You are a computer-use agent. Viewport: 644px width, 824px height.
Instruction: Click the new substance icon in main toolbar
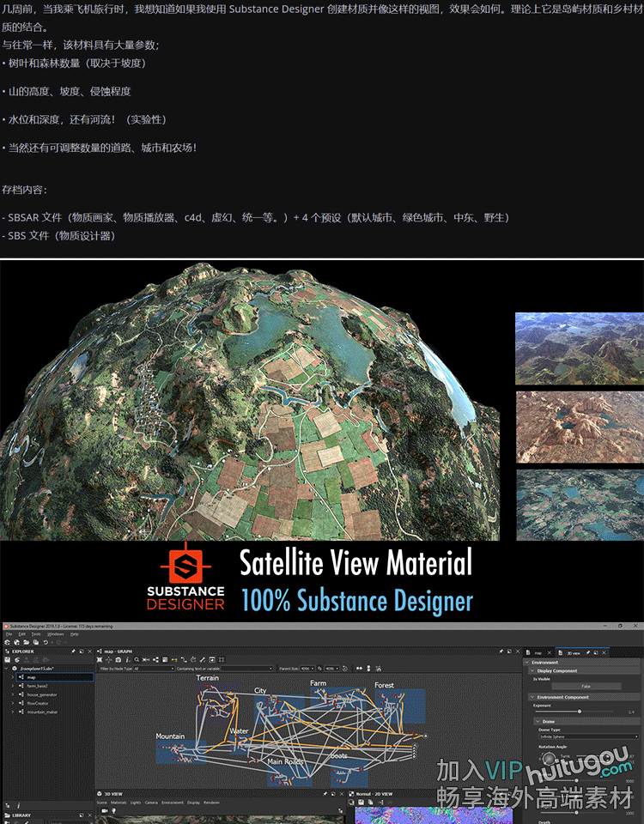(x=8, y=642)
